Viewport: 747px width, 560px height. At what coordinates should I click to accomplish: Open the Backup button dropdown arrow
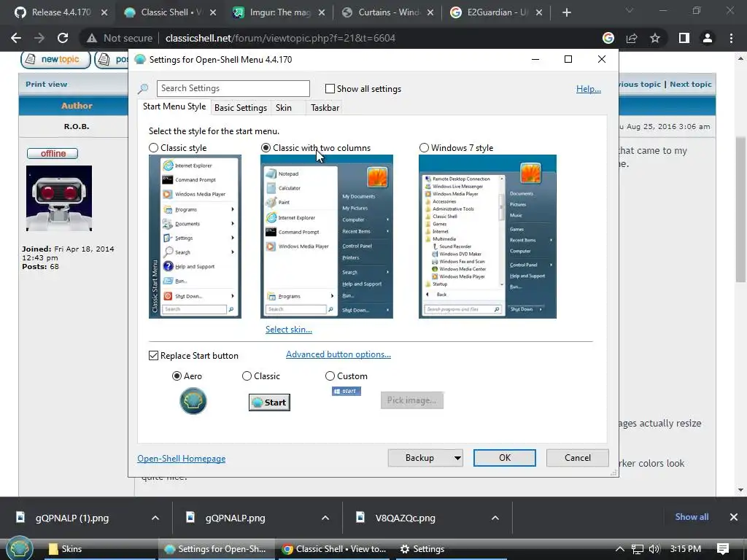click(457, 458)
